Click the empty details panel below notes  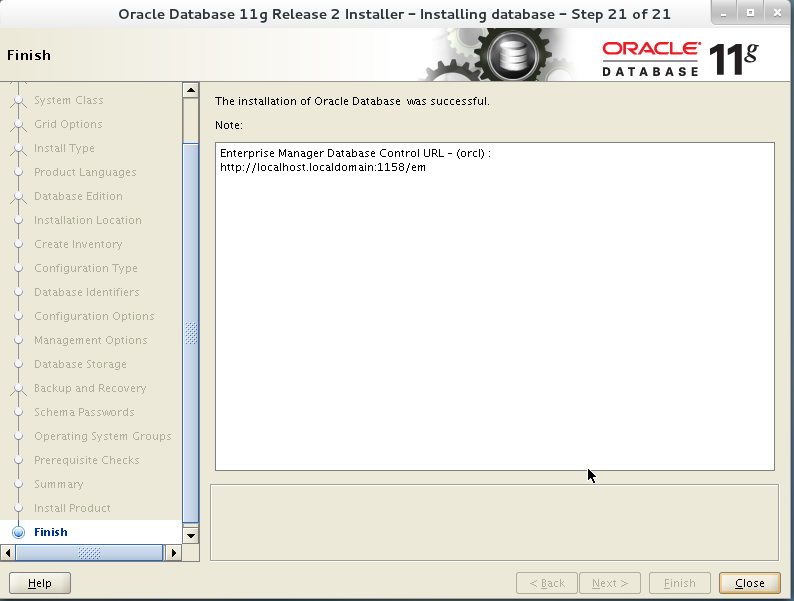point(494,523)
